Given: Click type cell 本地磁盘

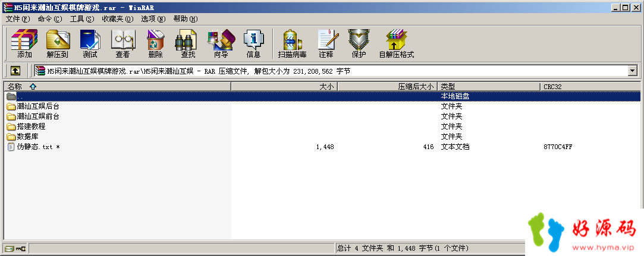Looking at the screenshot, I should pos(455,96).
